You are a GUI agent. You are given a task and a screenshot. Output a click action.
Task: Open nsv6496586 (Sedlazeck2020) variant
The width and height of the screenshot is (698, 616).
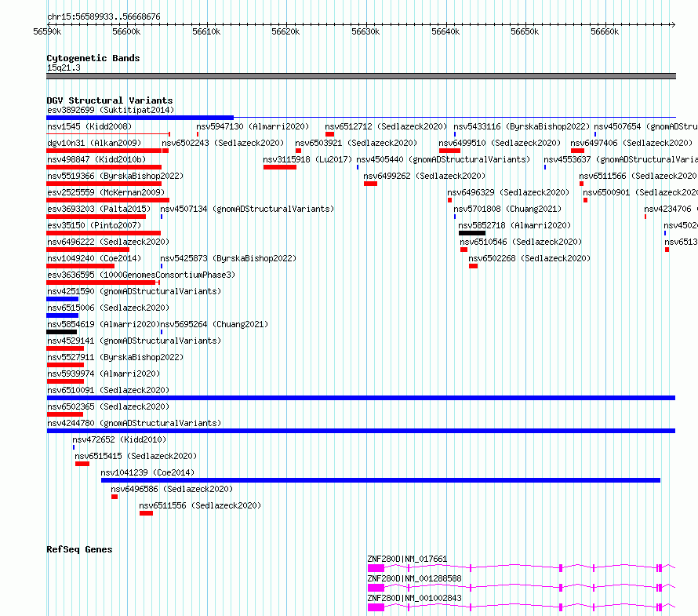[x=172, y=489]
